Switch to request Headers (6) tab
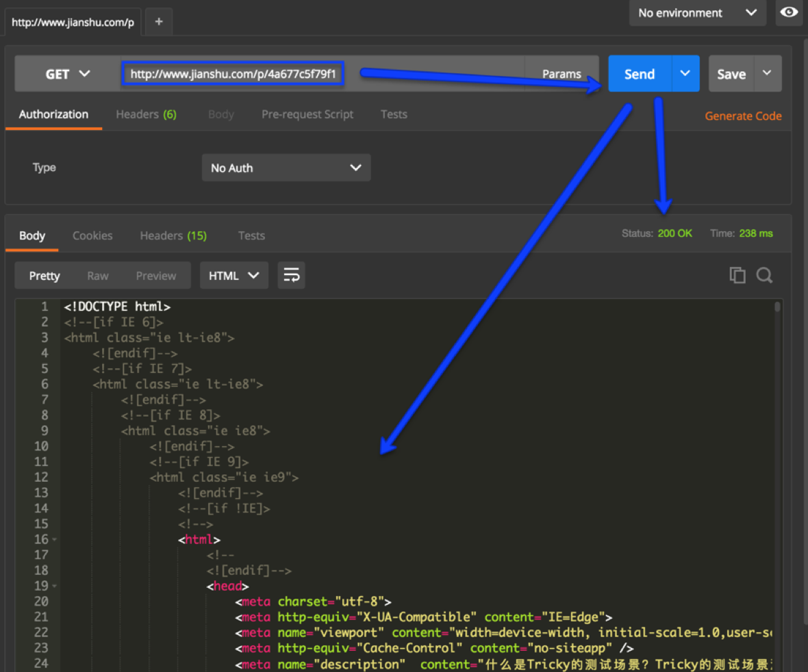The width and height of the screenshot is (808, 672). point(147,114)
